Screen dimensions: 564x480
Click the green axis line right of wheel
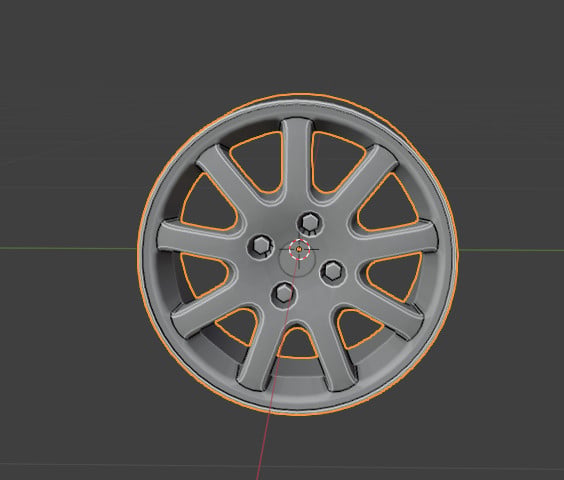click(x=511, y=250)
